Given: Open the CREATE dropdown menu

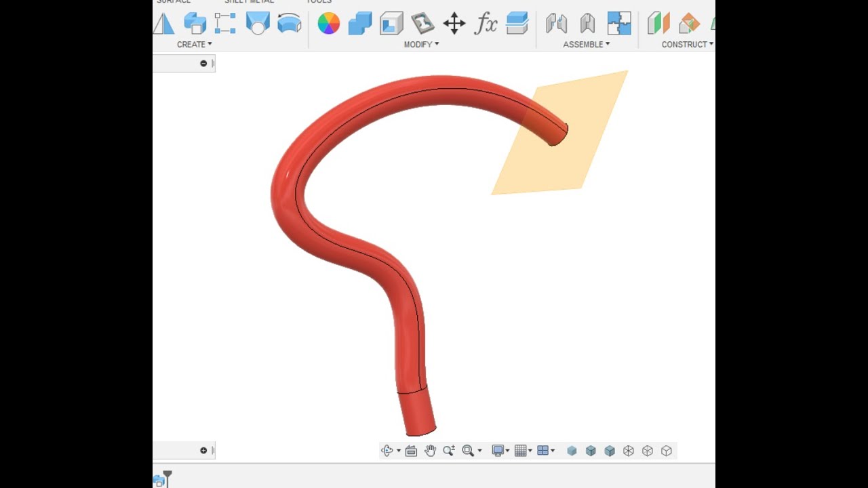Looking at the screenshot, I should tap(195, 44).
